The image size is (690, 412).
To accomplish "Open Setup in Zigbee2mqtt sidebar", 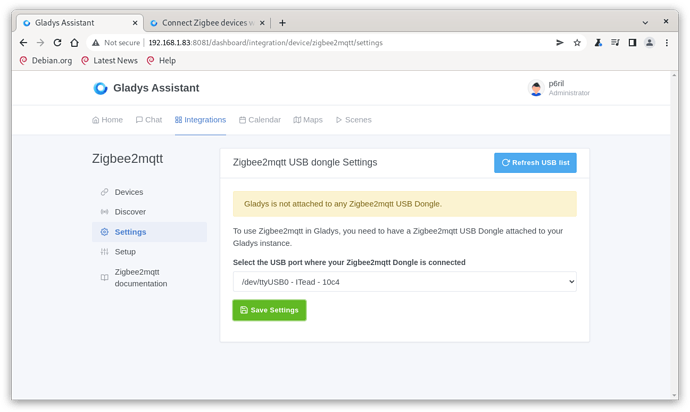I will point(149,252).
